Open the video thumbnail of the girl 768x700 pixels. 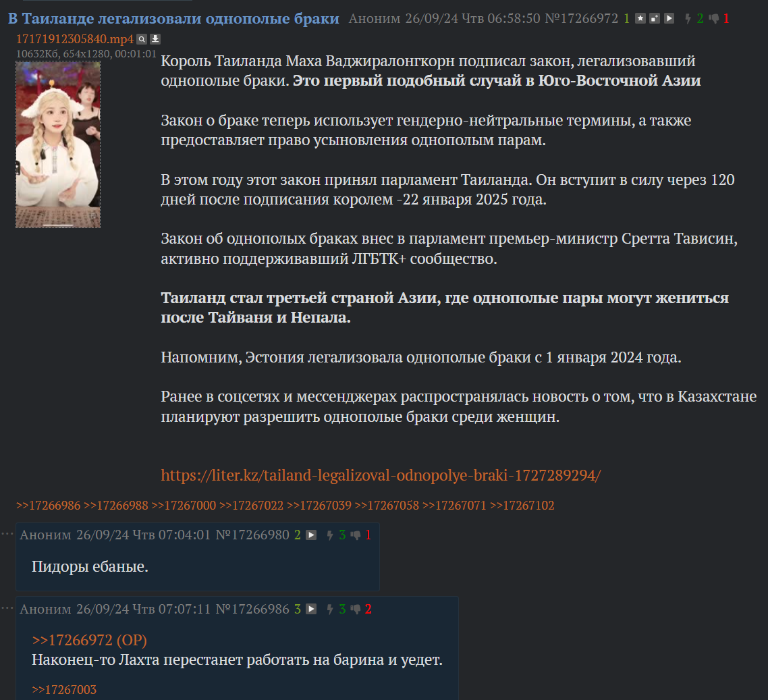[x=58, y=144]
